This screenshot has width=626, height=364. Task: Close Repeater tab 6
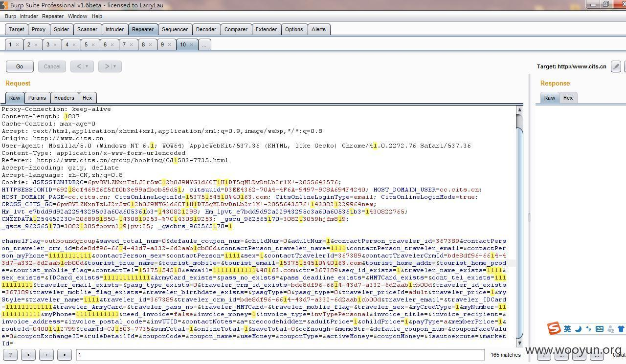click(x=112, y=44)
